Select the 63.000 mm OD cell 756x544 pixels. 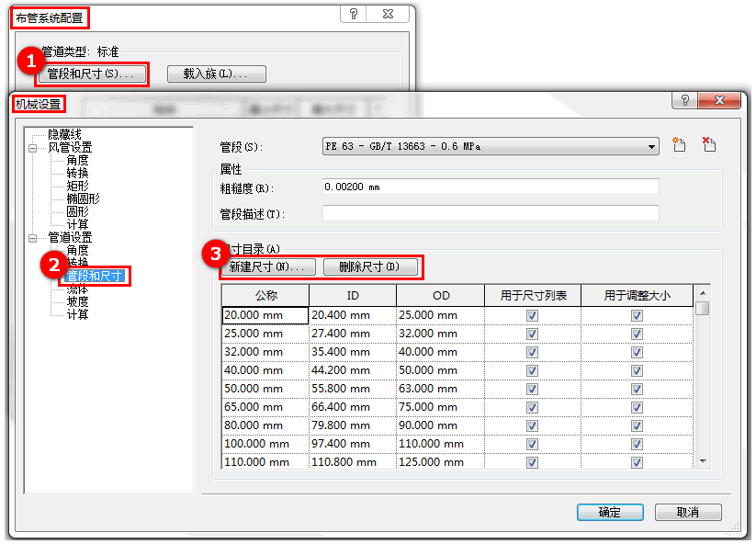[440, 389]
